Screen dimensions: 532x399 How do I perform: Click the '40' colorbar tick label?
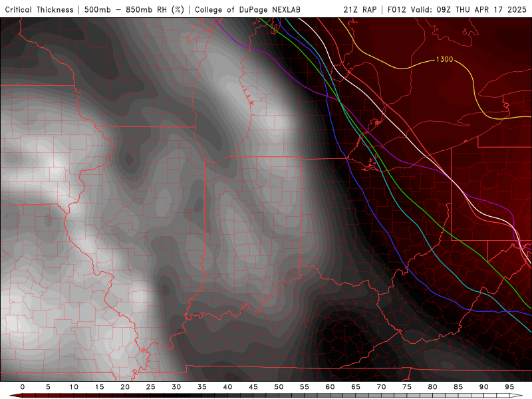pyautogui.click(x=227, y=387)
